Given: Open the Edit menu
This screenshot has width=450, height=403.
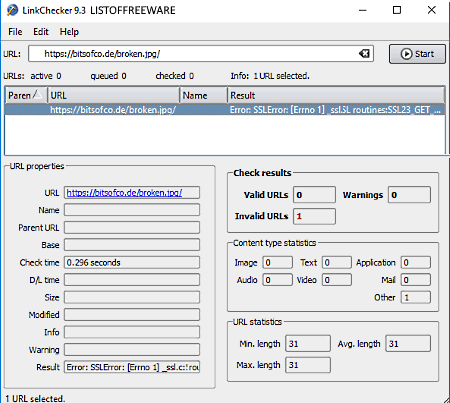Looking at the screenshot, I should click(x=41, y=32).
